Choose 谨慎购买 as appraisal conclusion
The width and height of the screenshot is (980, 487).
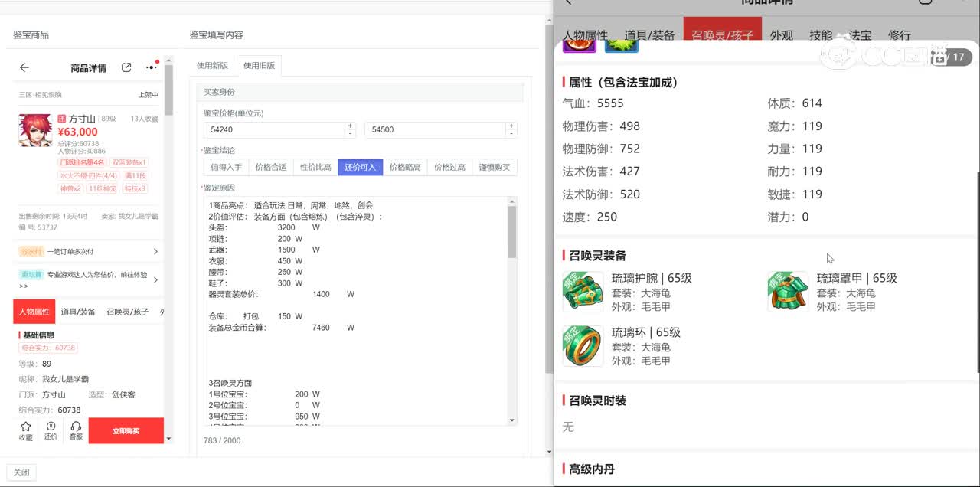(495, 167)
